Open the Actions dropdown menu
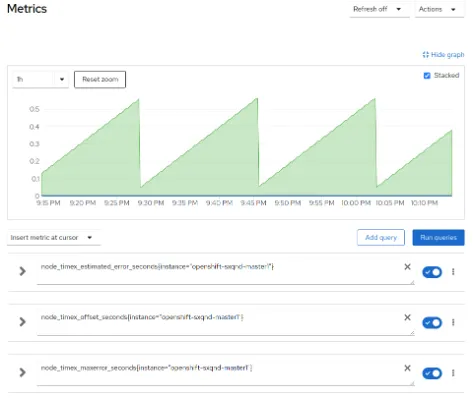This screenshot has height=398, width=474. click(439, 9)
